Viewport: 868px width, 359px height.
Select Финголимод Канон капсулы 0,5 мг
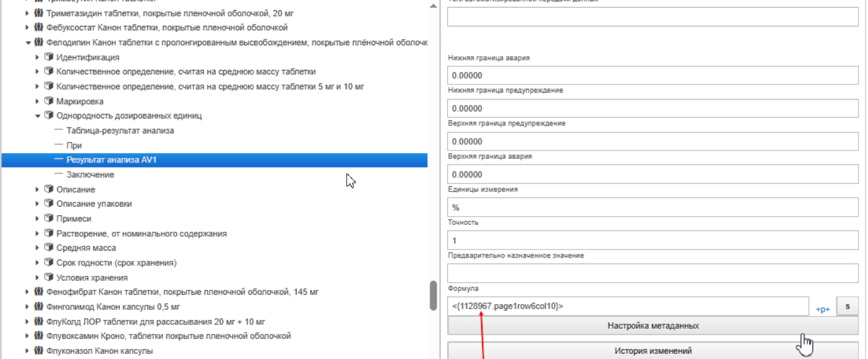pos(113,307)
